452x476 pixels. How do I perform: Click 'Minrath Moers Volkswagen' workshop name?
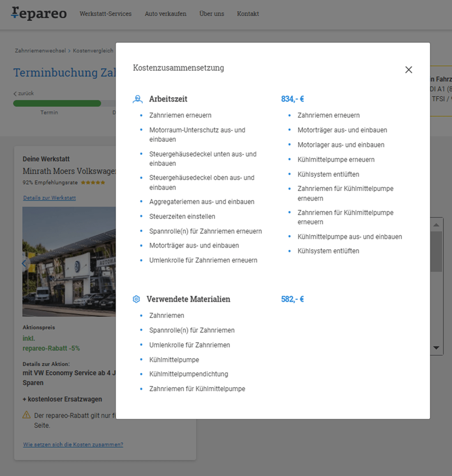pos(69,171)
